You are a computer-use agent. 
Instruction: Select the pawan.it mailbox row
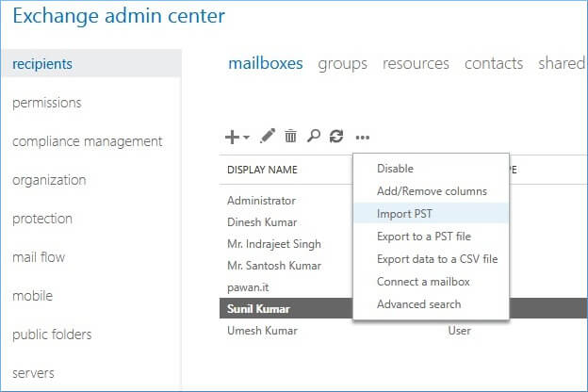[248, 287]
